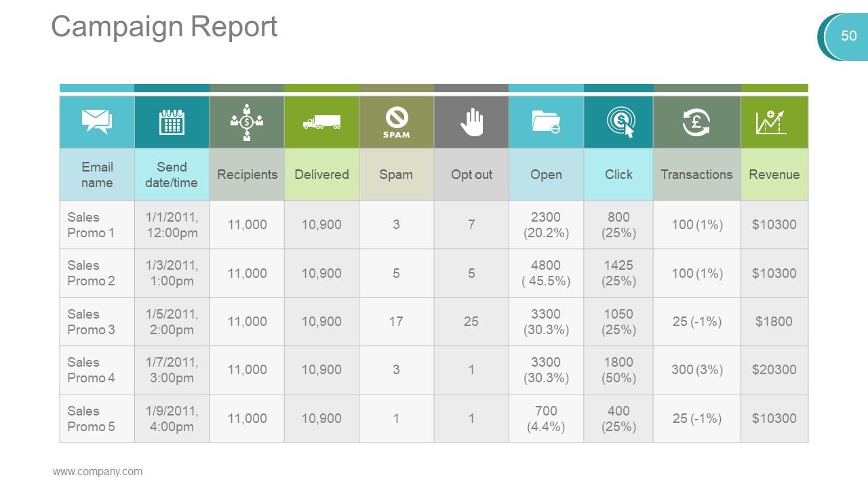Click the delivery truck icon
The width and height of the screenshot is (868, 488).
coord(321,123)
